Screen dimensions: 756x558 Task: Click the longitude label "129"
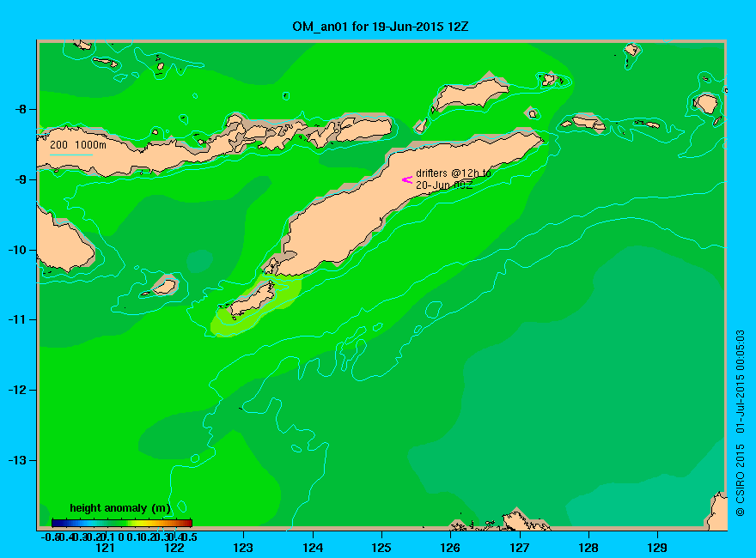point(657,548)
